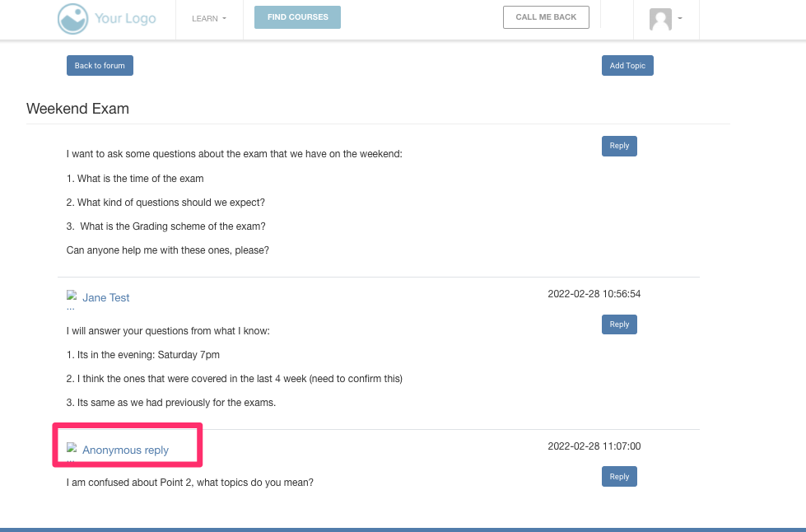Click the user profile avatar icon
Image resolution: width=806 pixels, height=532 pixels.
coord(660,19)
